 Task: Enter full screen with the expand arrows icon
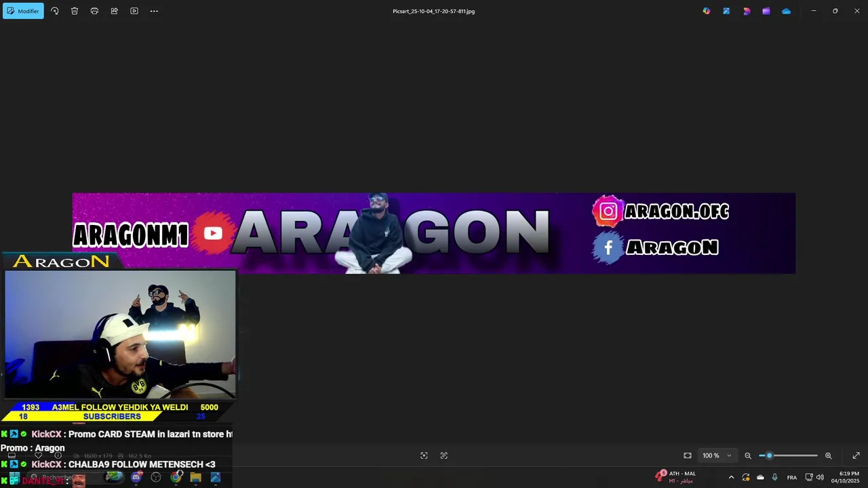click(x=856, y=455)
